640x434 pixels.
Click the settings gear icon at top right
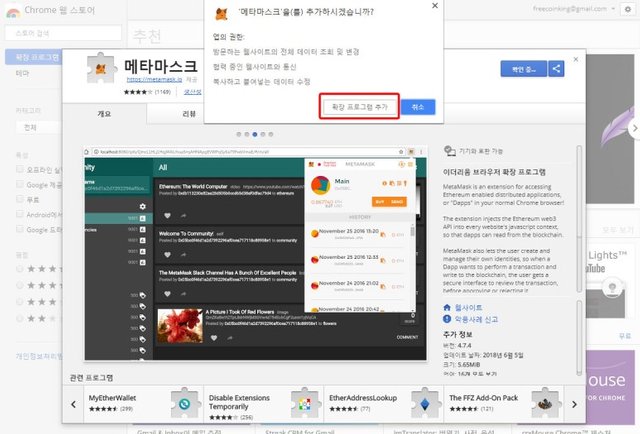click(628, 9)
